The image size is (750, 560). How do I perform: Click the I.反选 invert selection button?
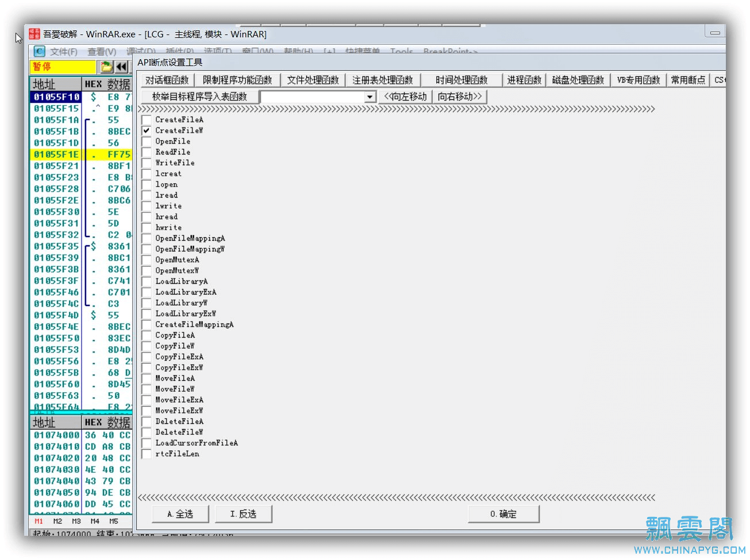[243, 513]
